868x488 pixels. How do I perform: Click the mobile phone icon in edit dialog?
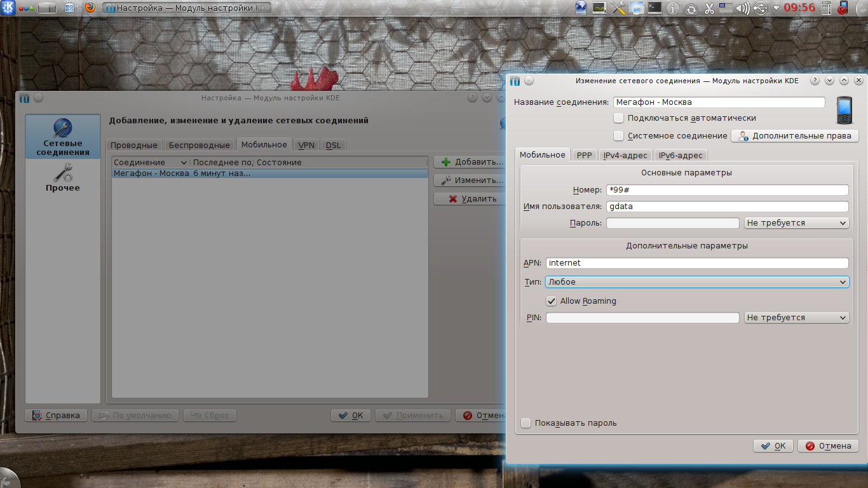(844, 111)
